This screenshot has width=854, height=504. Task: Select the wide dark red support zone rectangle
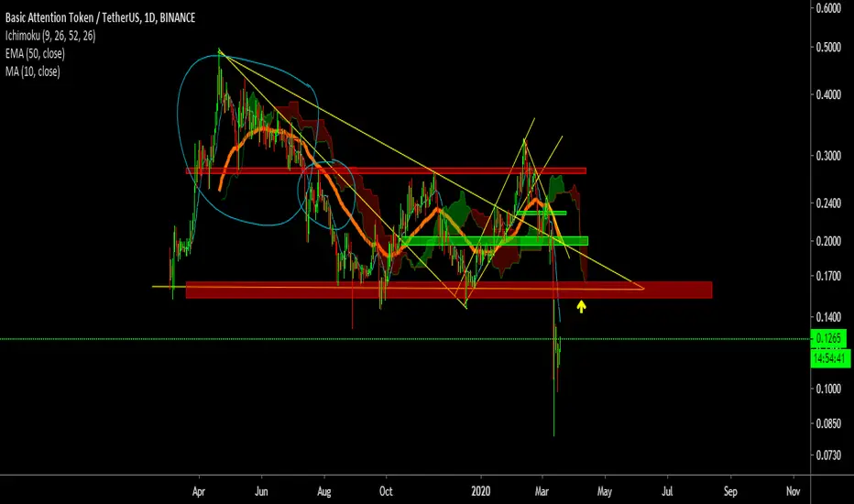tap(449, 290)
